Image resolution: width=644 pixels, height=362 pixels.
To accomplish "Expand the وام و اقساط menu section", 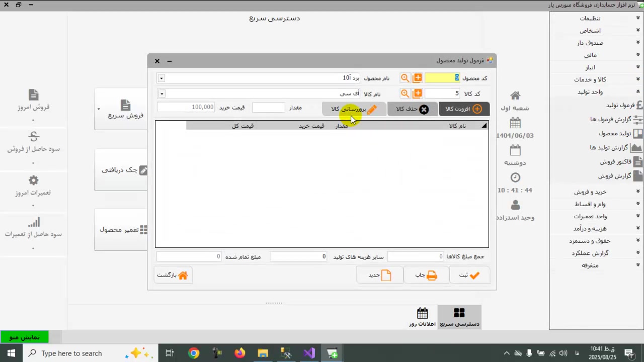I will coord(596,204).
